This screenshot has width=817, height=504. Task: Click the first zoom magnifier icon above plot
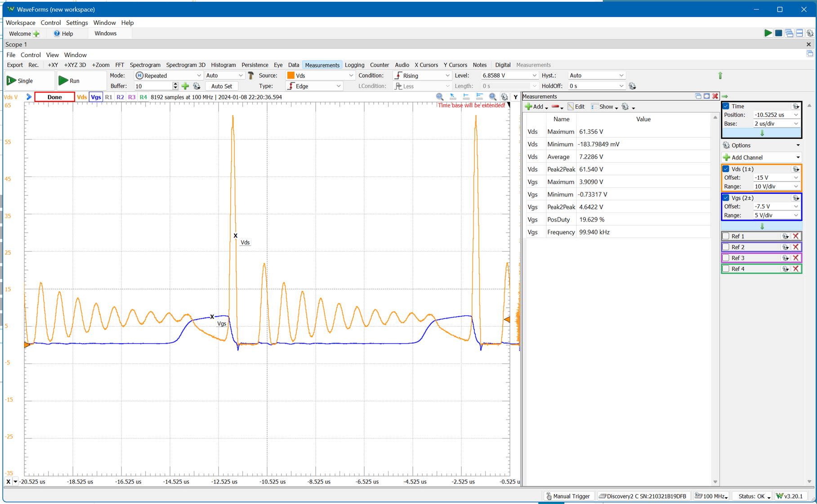440,97
